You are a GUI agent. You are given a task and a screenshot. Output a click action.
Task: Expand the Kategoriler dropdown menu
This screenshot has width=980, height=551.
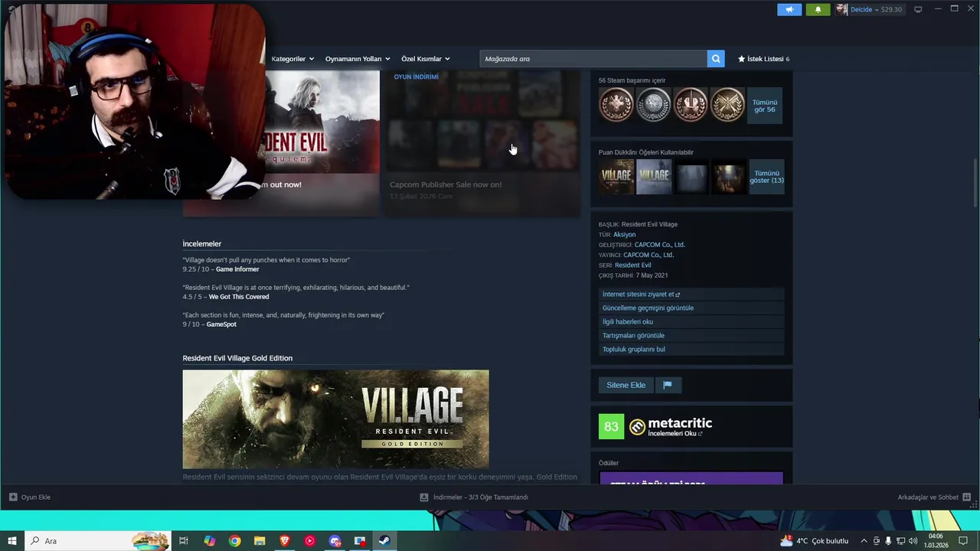(x=292, y=59)
